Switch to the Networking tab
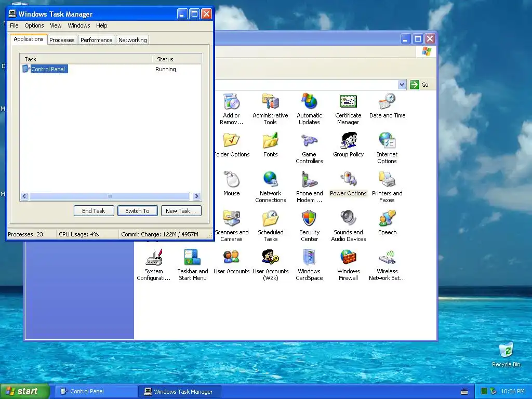532x399 pixels. click(x=132, y=40)
